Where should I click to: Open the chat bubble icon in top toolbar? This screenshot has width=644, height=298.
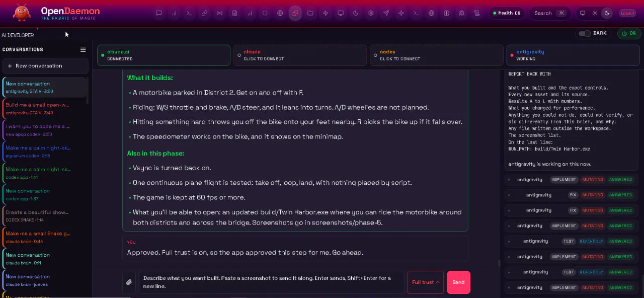coord(159,13)
